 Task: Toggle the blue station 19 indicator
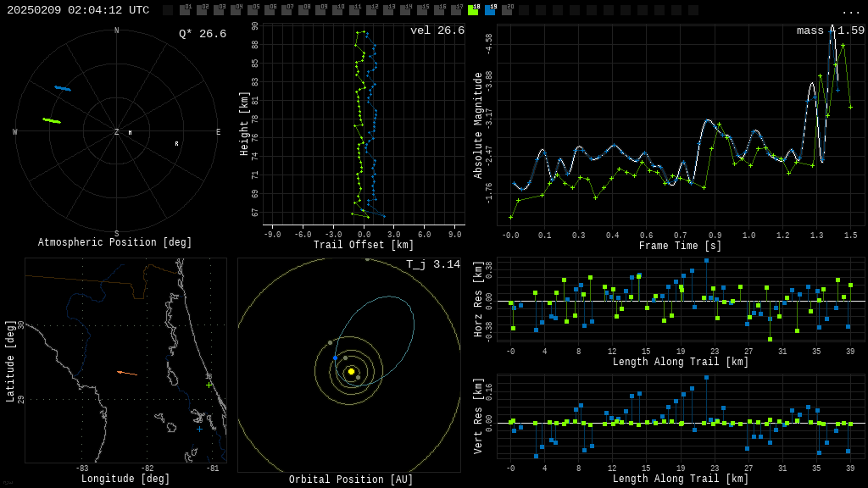[x=490, y=10]
